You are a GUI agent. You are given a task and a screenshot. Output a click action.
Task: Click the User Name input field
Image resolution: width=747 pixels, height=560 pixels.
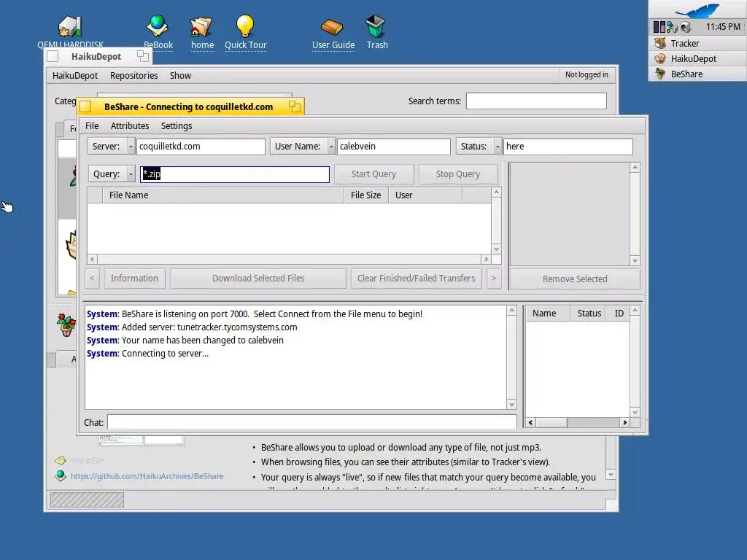(x=393, y=147)
